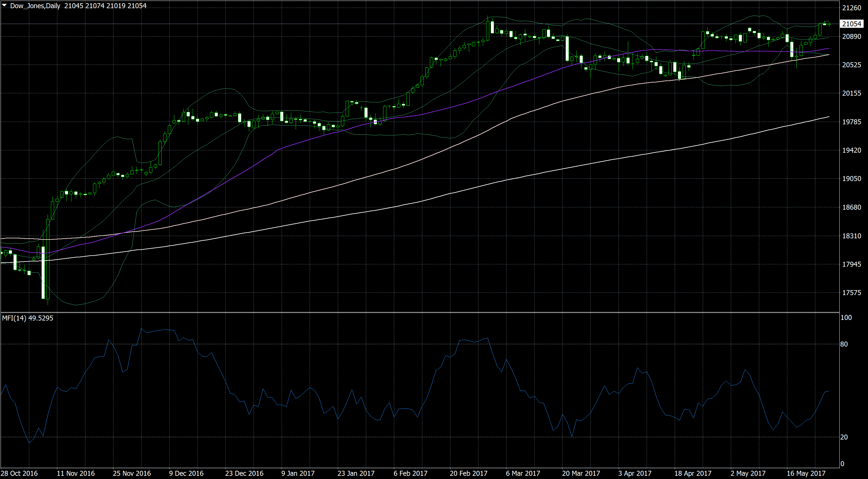Click the 18310 price scale label

[x=852, y=236]
